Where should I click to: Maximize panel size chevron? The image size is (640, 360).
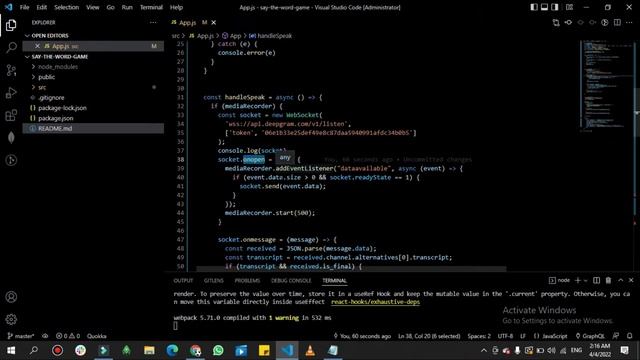620,280
